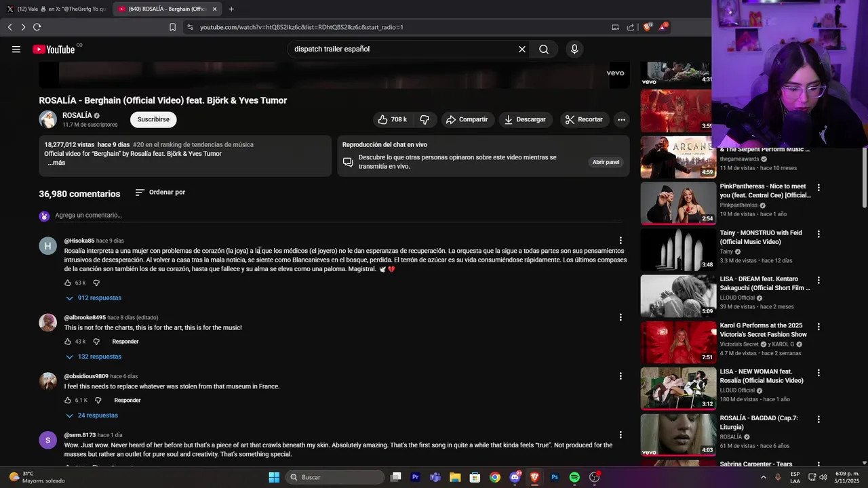Click the Recortar clip button

(584, 119)
